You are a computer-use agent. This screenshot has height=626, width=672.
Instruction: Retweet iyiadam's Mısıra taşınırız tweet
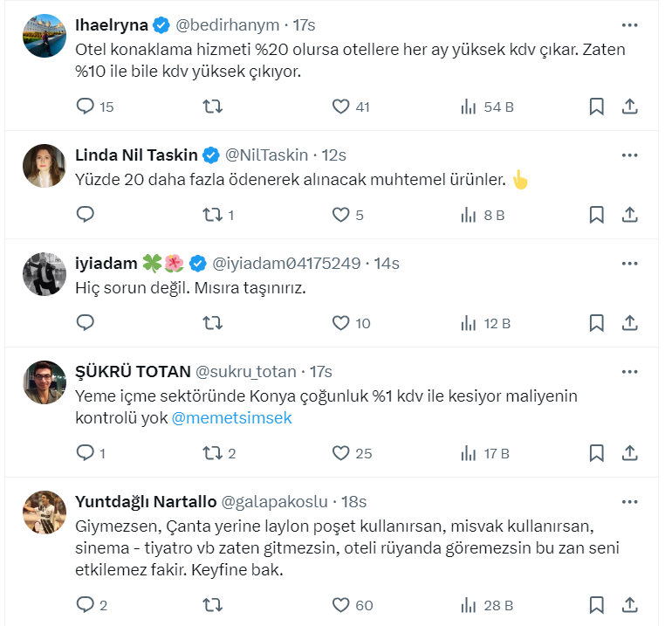coord(212,323)
